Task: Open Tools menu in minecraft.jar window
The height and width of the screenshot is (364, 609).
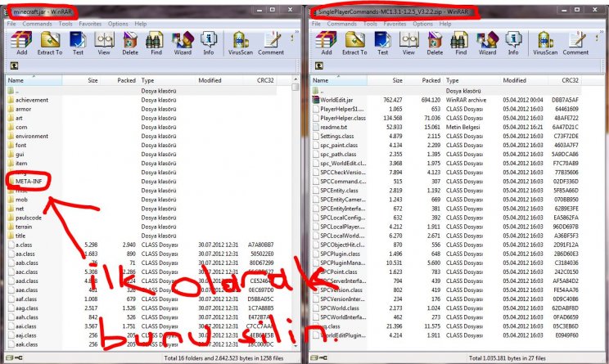Action: coord(65,24)
